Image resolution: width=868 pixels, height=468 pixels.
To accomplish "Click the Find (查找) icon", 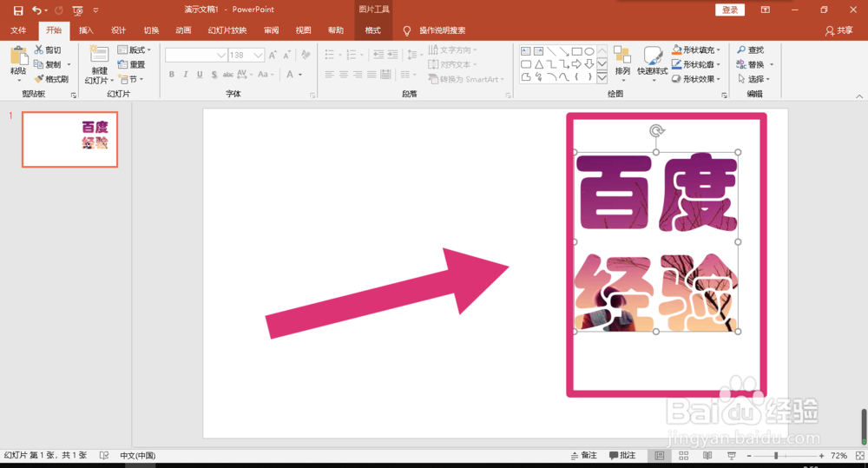I will pyautogui.click(x=741, y=49).
